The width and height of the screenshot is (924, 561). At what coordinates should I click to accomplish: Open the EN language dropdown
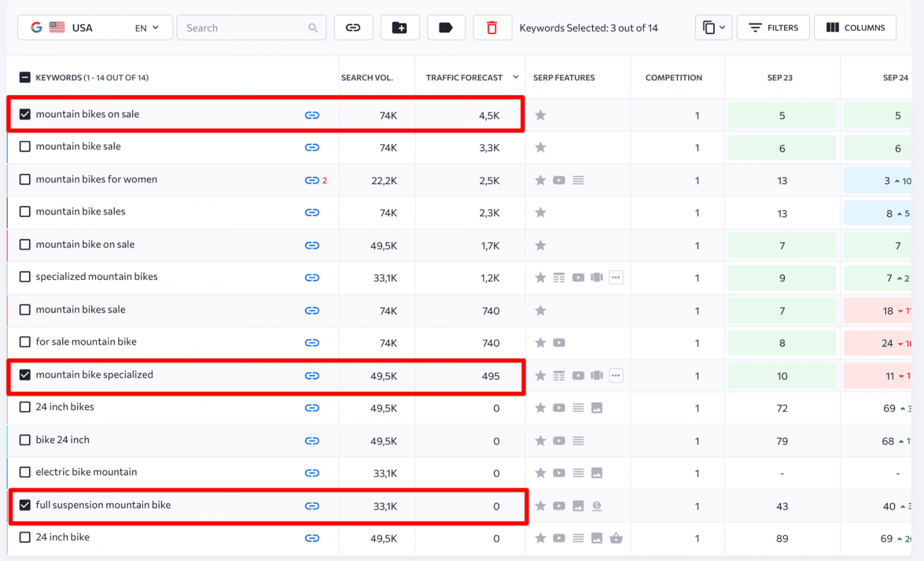(x=146, y=27)
